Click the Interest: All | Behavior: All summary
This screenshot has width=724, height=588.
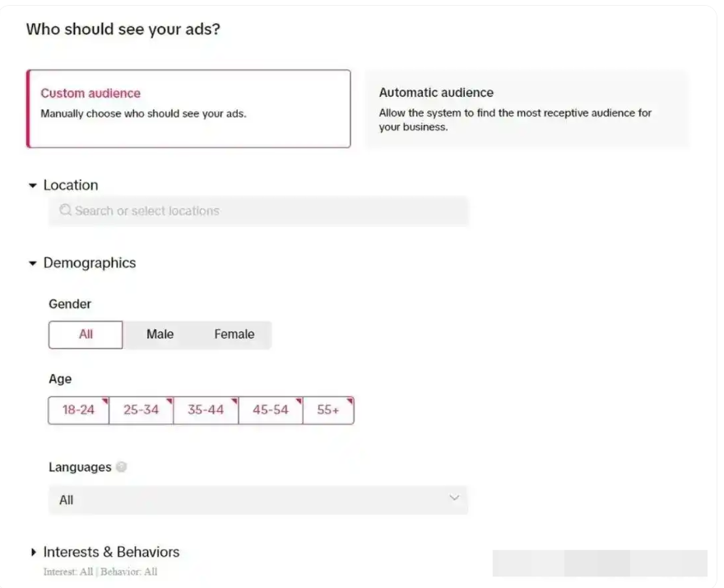click(x=100, y=572)
